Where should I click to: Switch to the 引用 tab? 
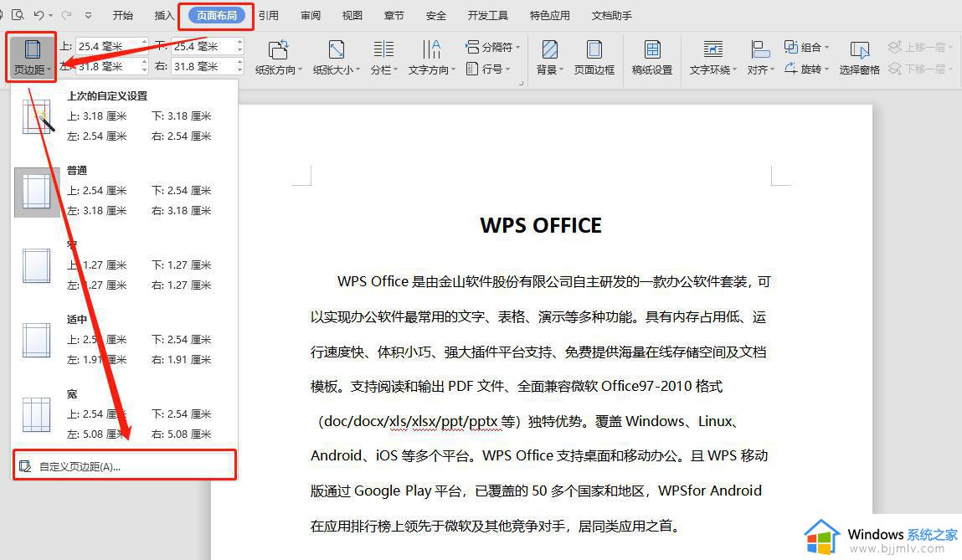[x=268, y=15]
